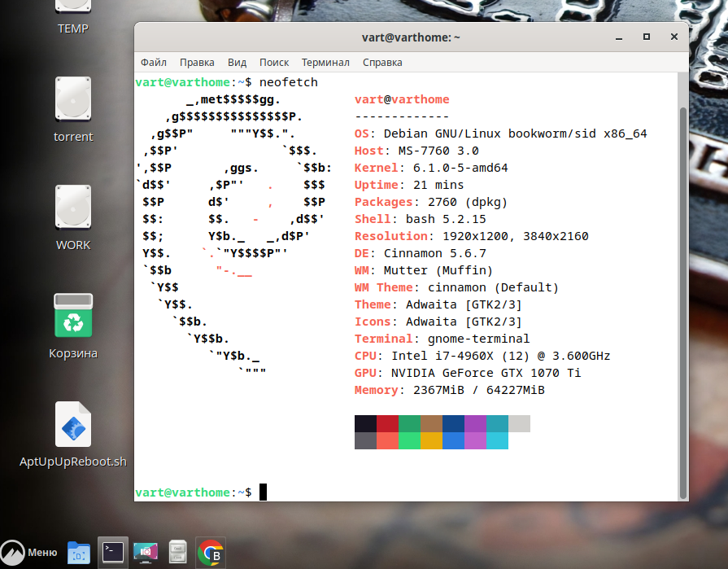Click the GPU line NVIDIA GeForce GTX 1070 Ti

click(x=468, y=373)
